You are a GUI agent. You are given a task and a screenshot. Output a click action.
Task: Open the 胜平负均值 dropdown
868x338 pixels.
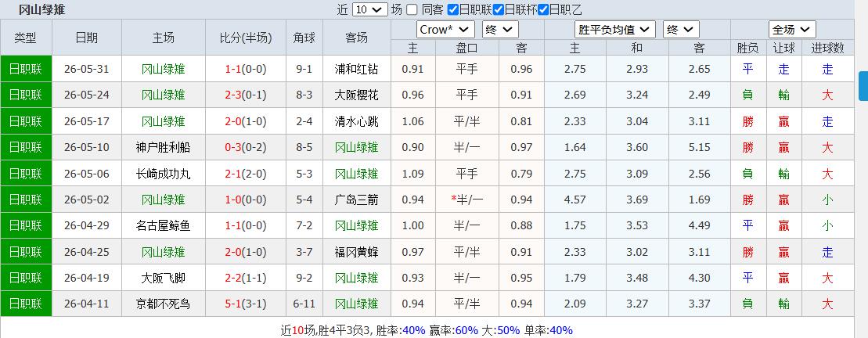[615, 29]
